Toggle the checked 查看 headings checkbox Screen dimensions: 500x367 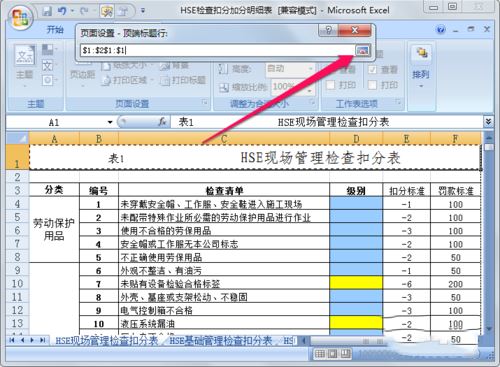(372, 69)
